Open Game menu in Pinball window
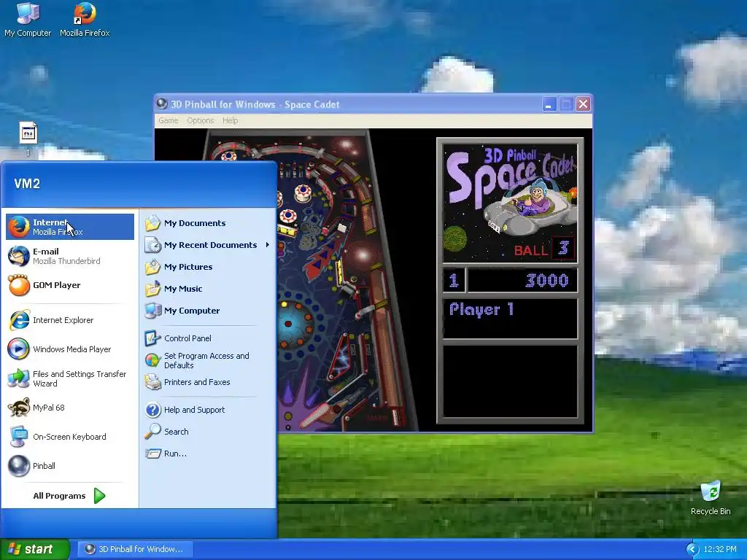 [x=169, y=120]
